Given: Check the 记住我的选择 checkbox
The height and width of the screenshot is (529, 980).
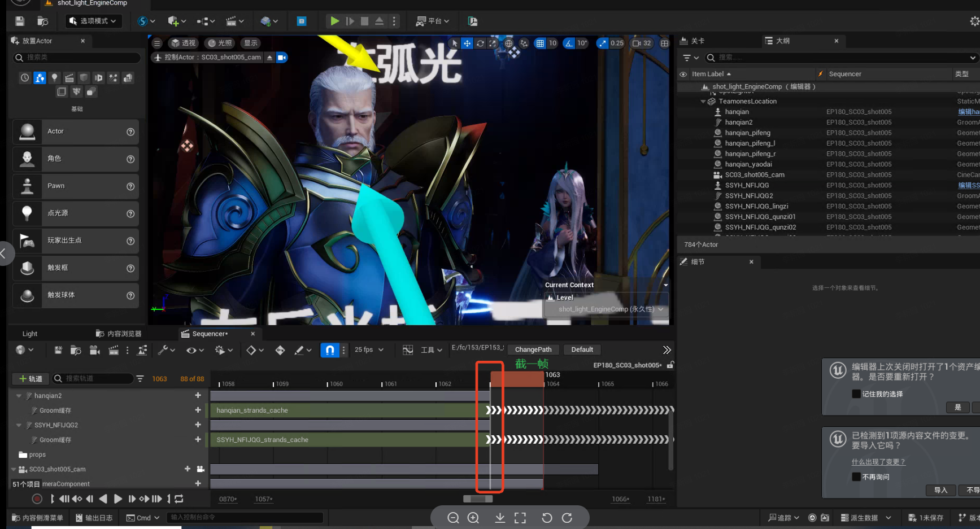Looking at the screenshot, I should pyautogui.click(x=856, y=394).
